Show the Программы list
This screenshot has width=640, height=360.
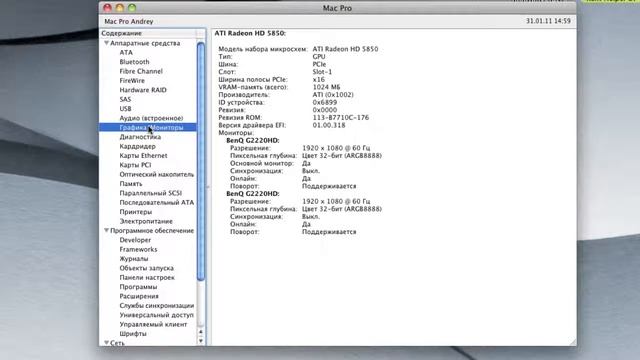tap(138, 287)
